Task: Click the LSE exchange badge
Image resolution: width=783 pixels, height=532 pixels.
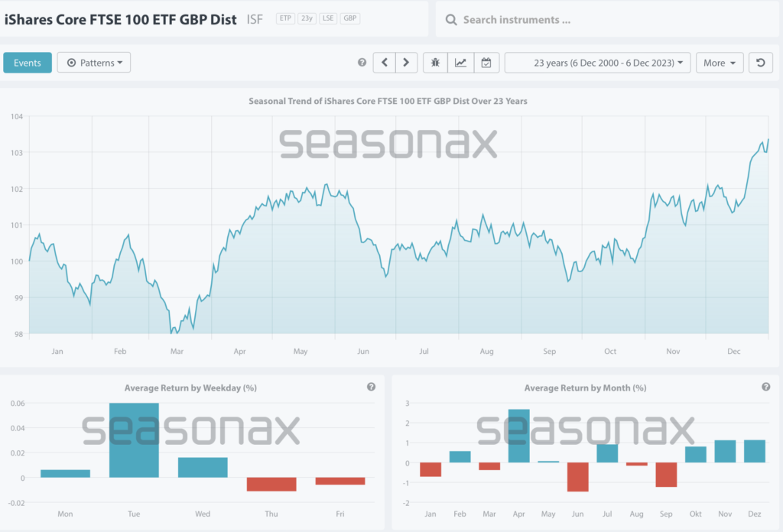Action: pos(328,18)
